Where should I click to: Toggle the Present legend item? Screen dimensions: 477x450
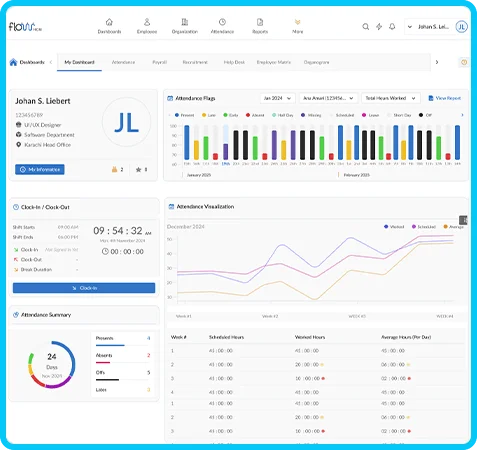(x=184, y=115)
